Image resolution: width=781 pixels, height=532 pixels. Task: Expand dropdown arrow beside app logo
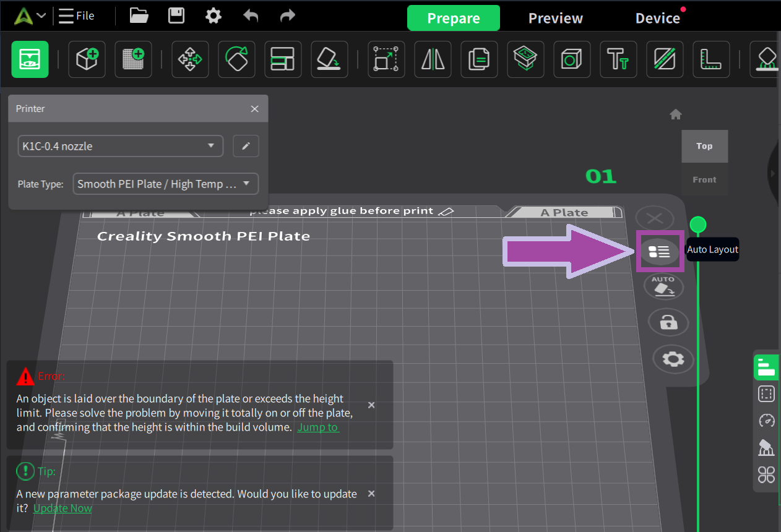pos(41,15)
